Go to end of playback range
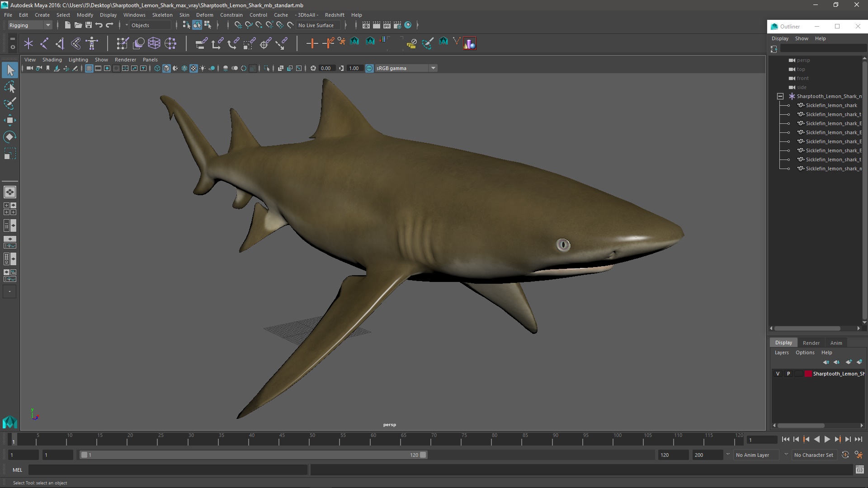The image size is (868, 488). pyautogui.click(x=858, y=439)
